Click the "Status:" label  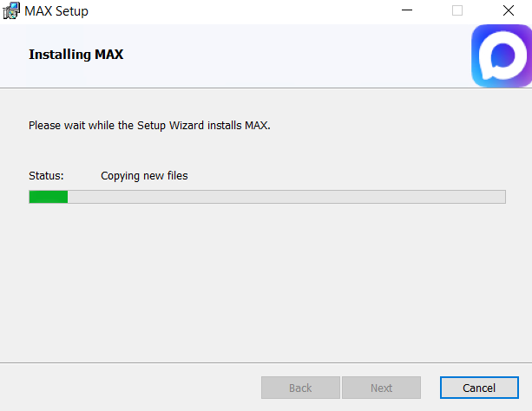pos(46,176)
